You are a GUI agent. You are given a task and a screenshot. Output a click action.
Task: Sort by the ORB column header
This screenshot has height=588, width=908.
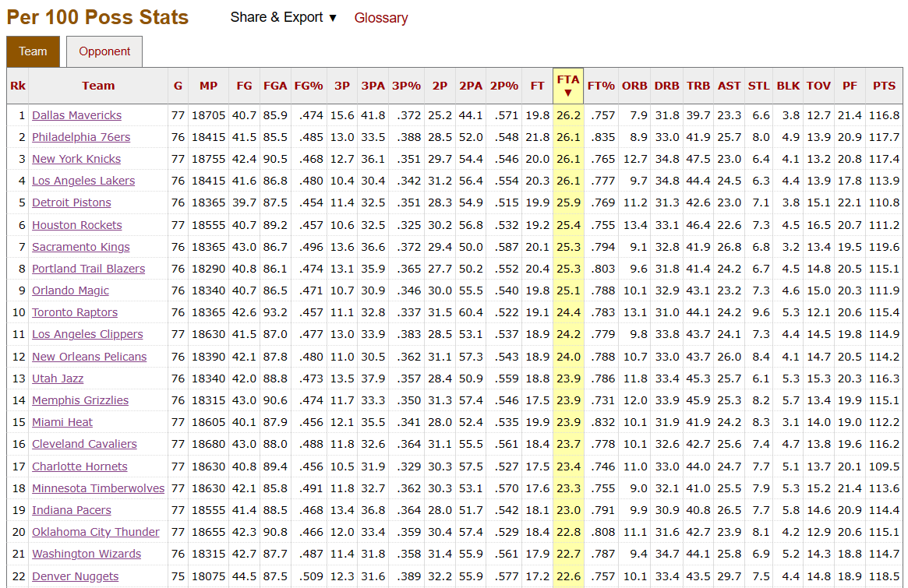(634, 86)
